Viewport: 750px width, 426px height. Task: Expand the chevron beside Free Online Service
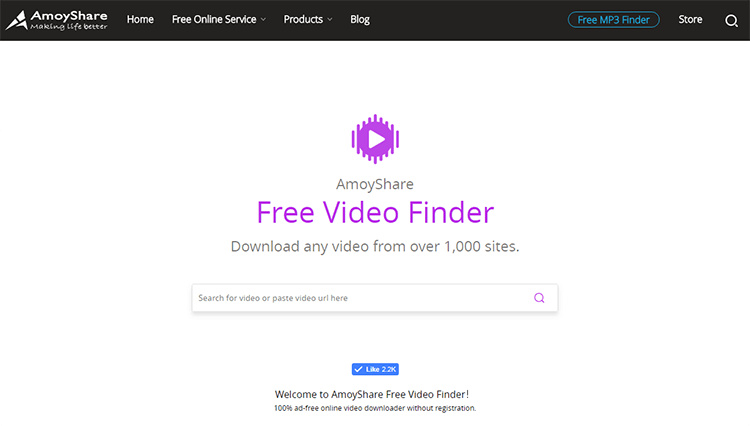point(263,20)
